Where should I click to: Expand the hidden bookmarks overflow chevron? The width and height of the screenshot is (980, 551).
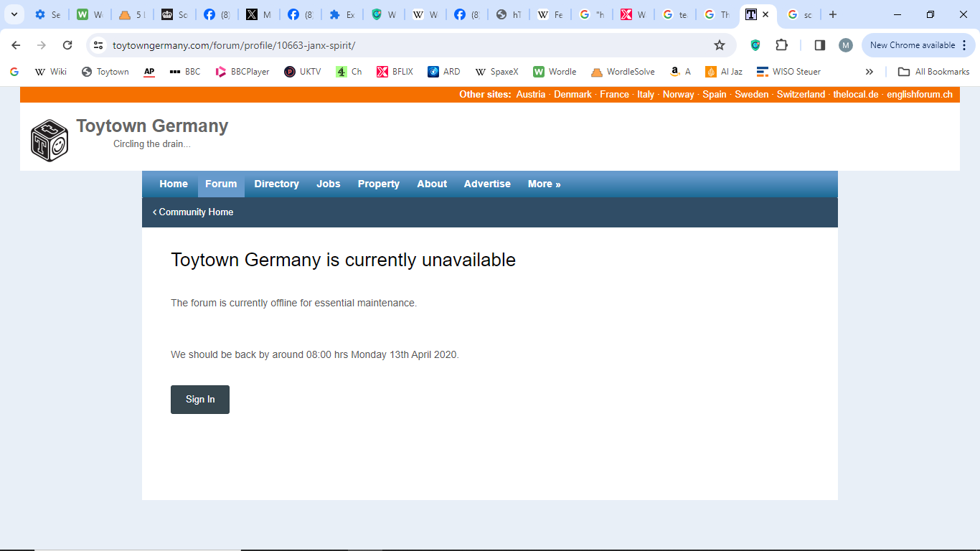[869, 72]
